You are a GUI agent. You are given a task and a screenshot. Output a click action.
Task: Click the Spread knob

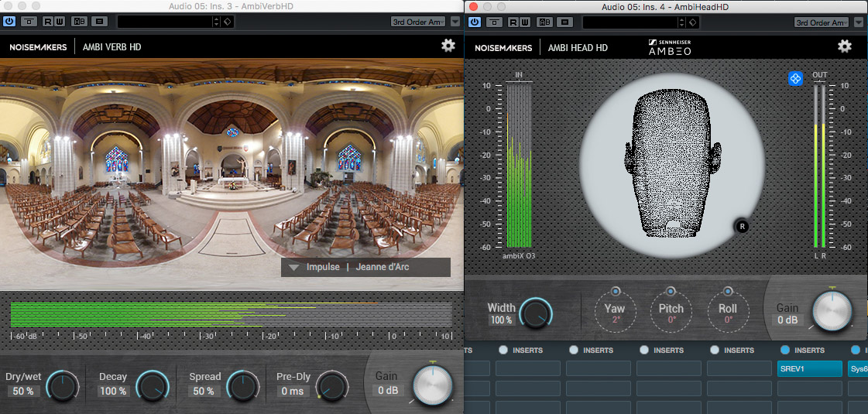(242, 386)
